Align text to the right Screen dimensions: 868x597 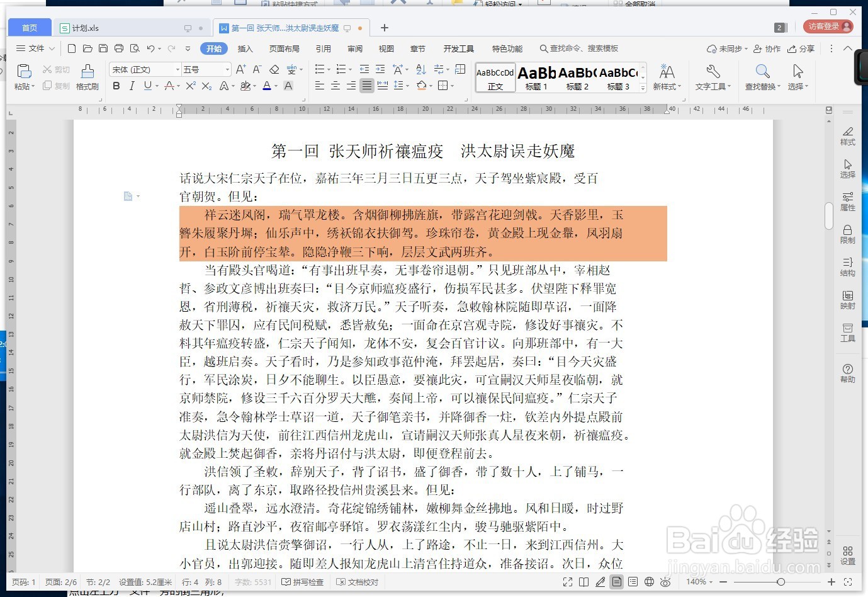click(x=351, y=86)
